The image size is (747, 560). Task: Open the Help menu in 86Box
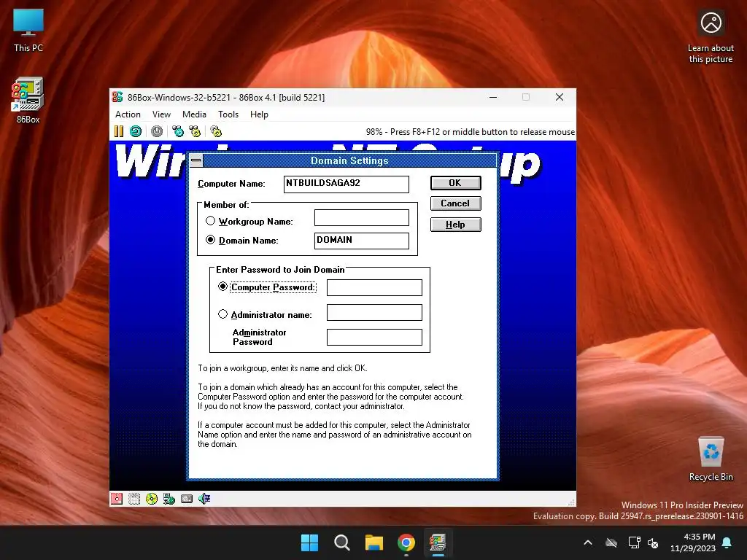[259, 114]
